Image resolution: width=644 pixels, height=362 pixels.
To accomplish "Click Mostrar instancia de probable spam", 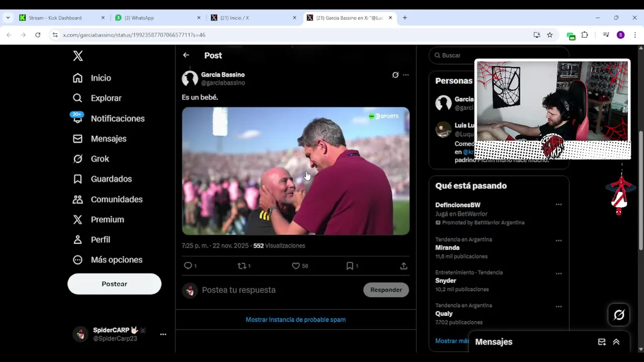I will click(295, 320).
